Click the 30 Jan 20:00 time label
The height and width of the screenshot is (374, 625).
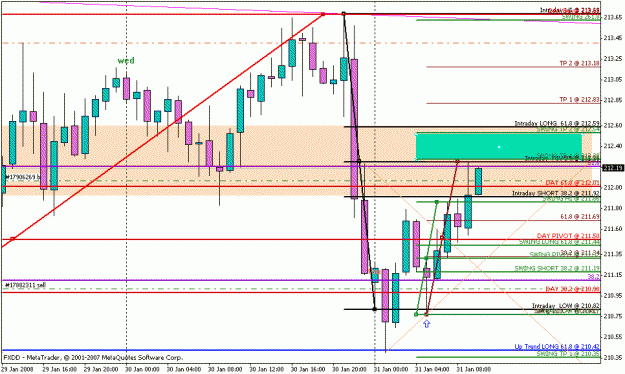point(350,369)
